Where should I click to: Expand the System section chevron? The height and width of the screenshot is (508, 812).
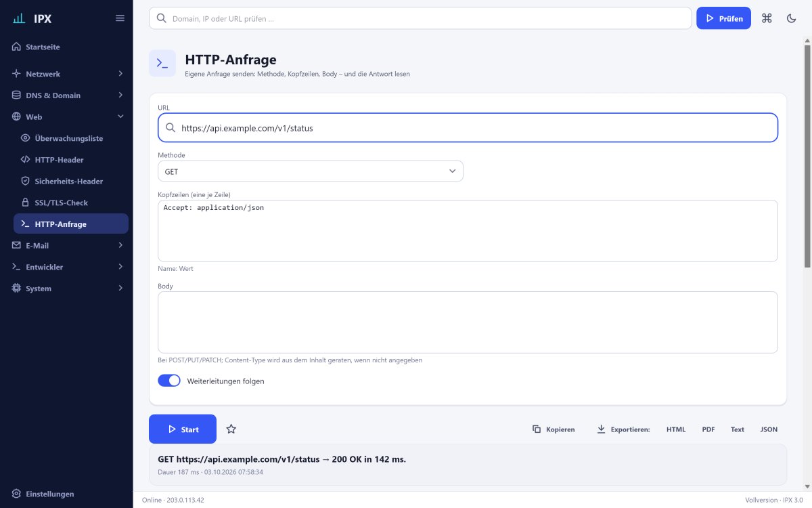pyautogui.click(x=120, y=289)
